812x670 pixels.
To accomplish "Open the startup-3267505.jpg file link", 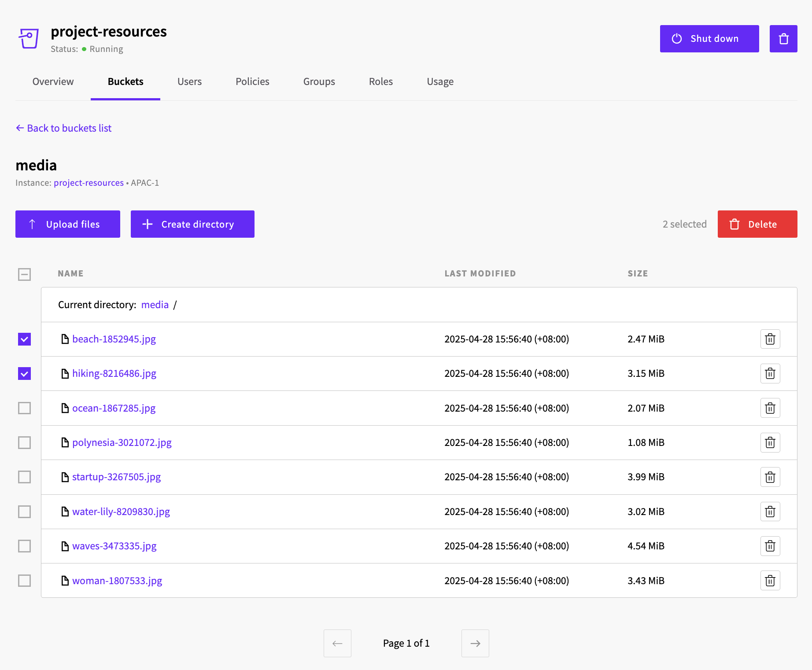I will pyautogui.click(x=116, y=477).
